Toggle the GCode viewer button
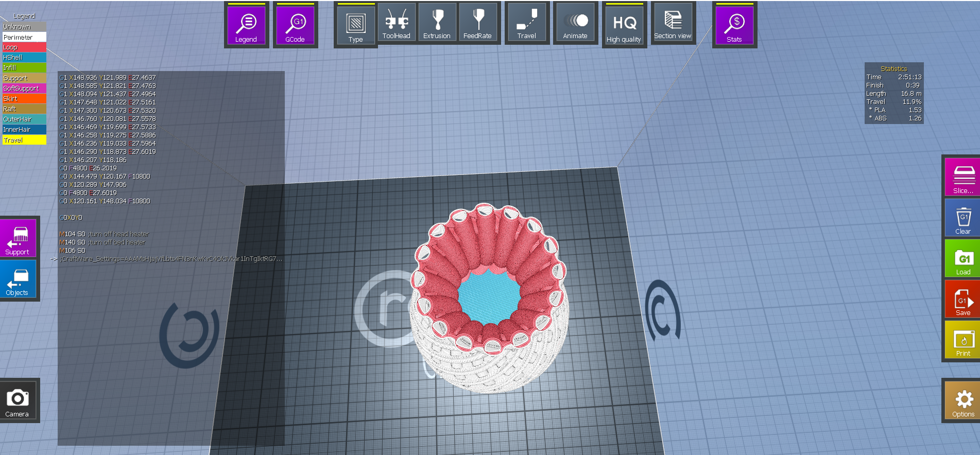Image resolution: width=980 pixels, height=455 pixels. point(295,25)
